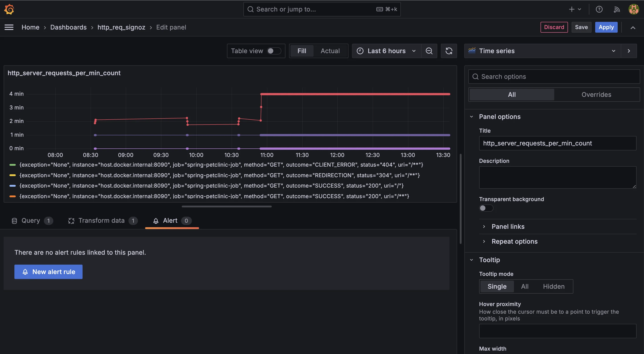Screen dimensions: 644x354
Task: Open the help question mark icon
Action: coord(599,9)
